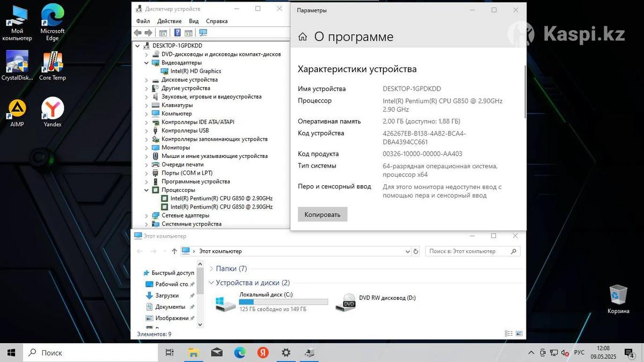The height and width of the screenshot is (362, 644).
Task: Collapse the Папки (7) group in Explorer
Action: pyautogui.click(x=211, y=269)
